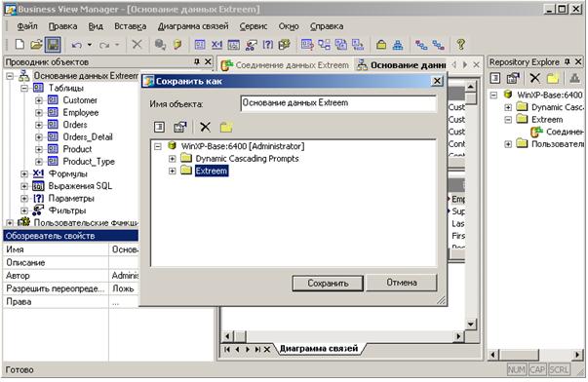Click the next-tab right arrow beside tabs
The height and width of the screenshot is (382, 588).
[x=465, y=65]
